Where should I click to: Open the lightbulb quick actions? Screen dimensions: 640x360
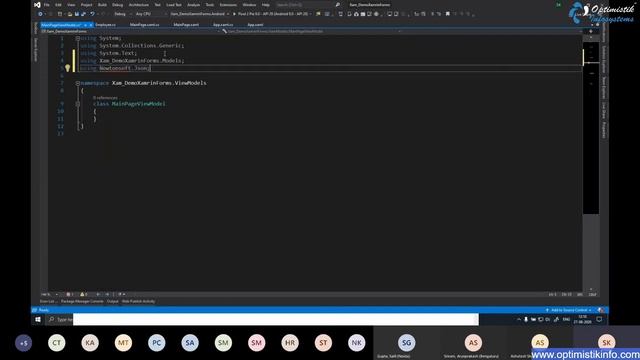click(x=68, y=68)
